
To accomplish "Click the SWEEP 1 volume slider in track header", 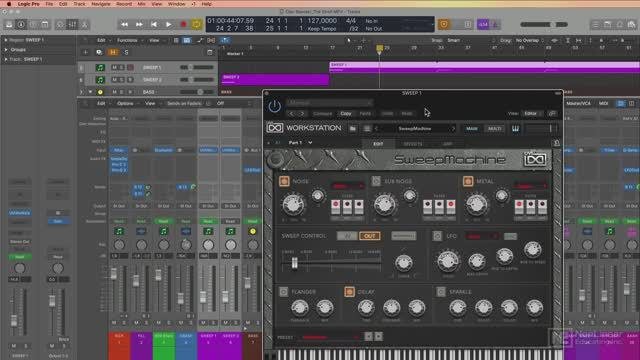I will pos(197,67).
